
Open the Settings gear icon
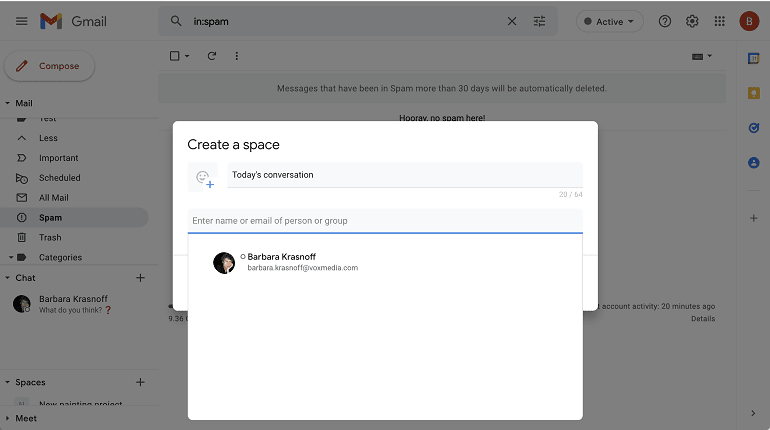tap(692, 21)
